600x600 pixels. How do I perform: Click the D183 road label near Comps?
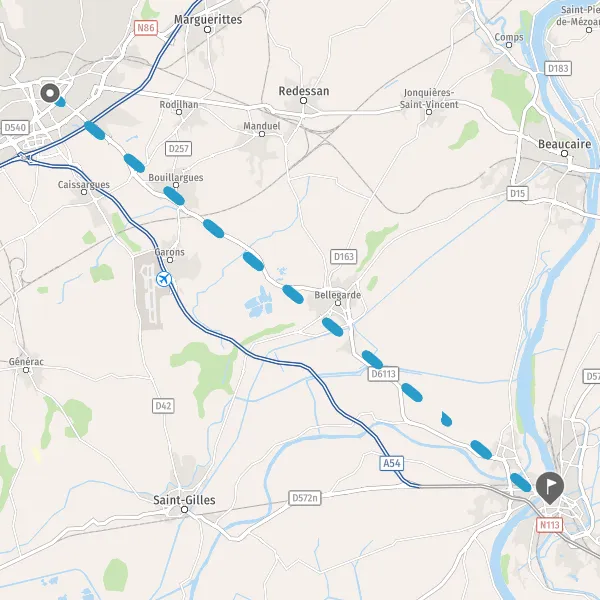(x=558, y=68)
